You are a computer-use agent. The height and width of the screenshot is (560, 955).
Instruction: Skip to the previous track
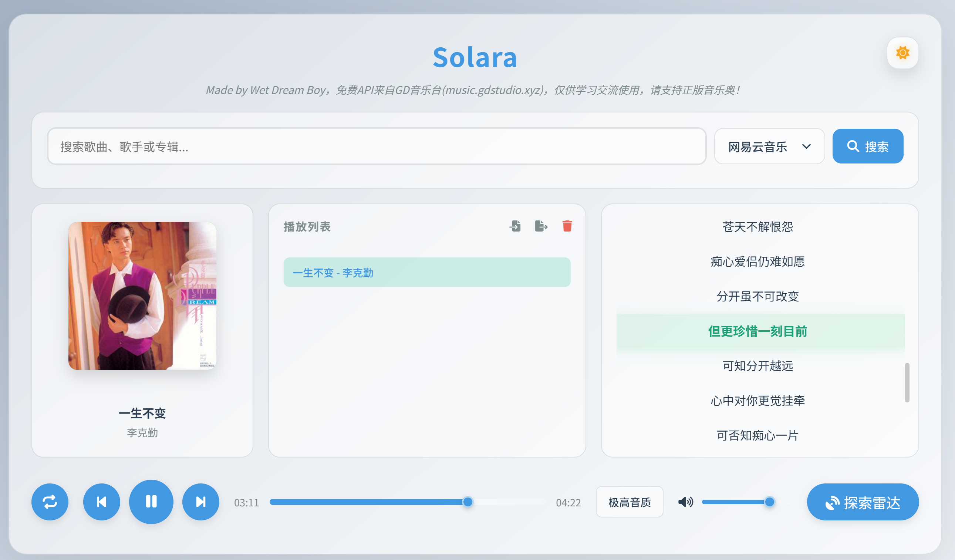click(x=102, y=502)
